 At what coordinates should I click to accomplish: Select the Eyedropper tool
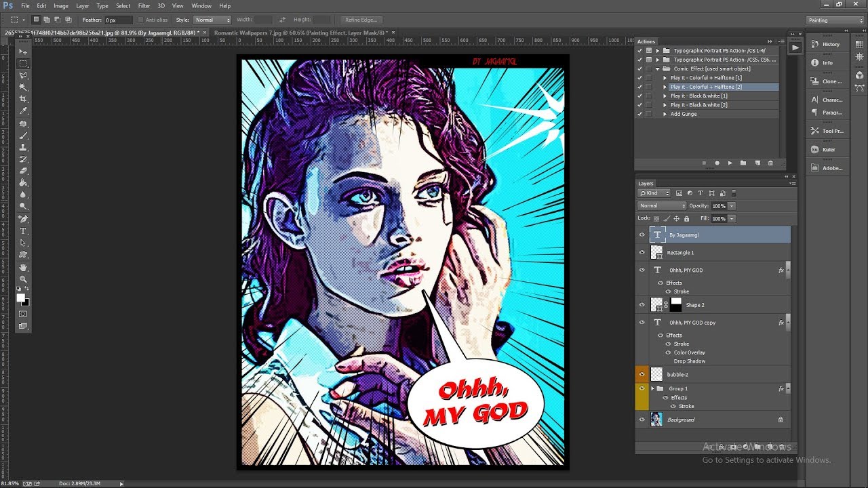[x=23, y=111]
